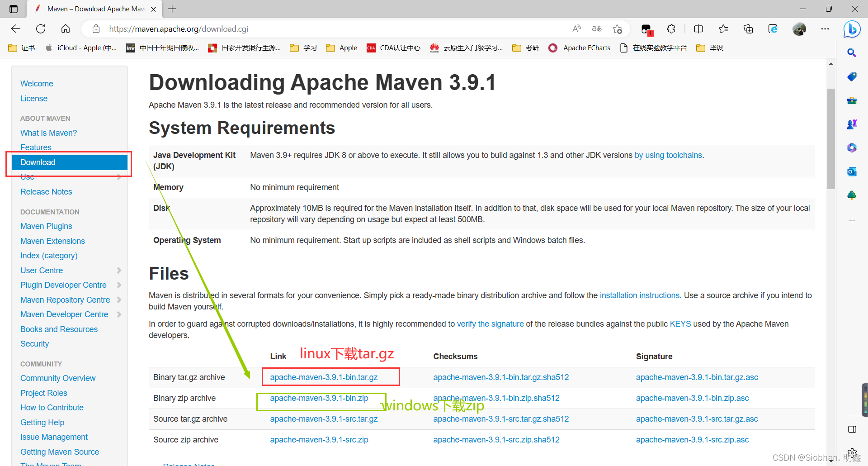
Task: Open the browser home page icon
Action: pos(66,29)
